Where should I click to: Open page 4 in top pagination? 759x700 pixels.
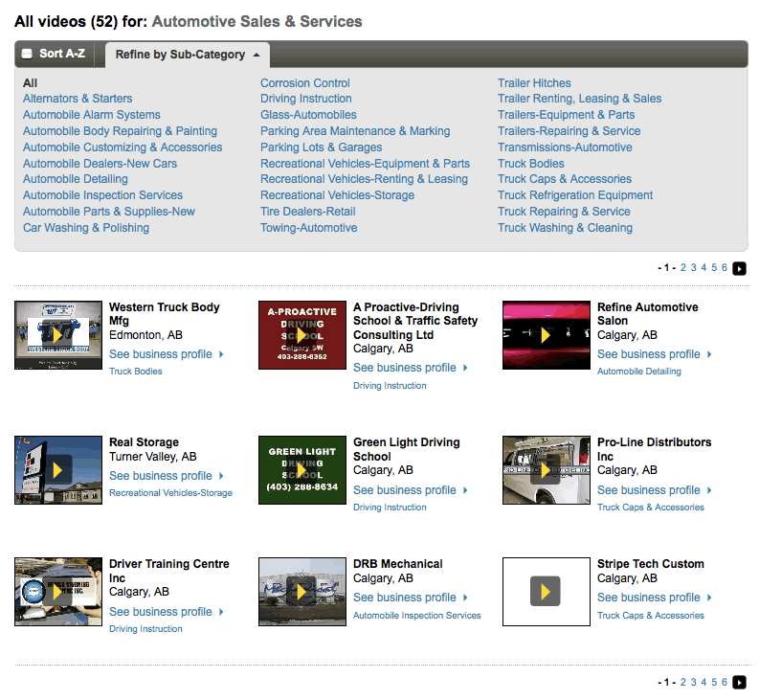[703, 267]
